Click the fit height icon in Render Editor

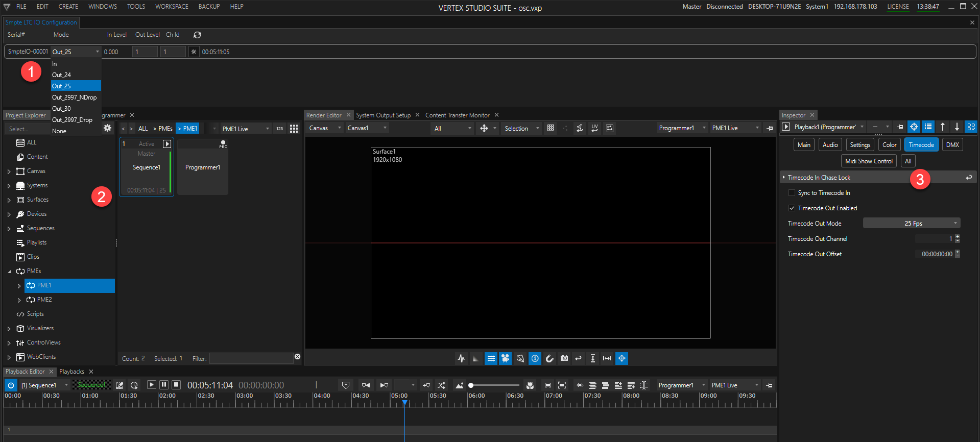tap(593, 358)
